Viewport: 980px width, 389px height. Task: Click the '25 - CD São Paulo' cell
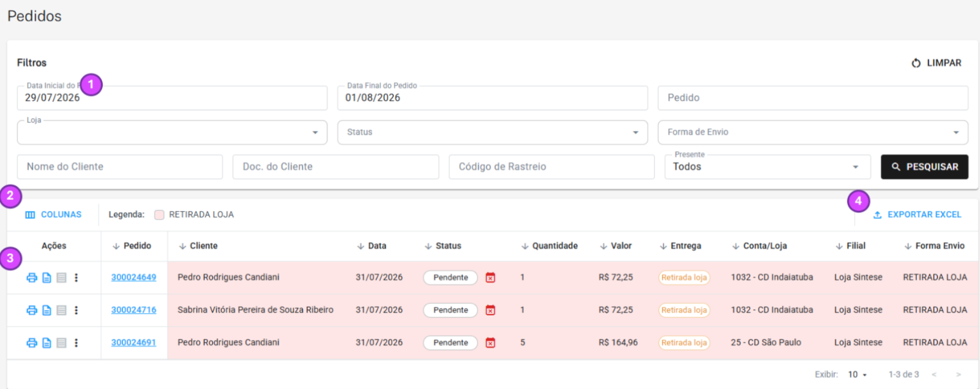tap(766, 343)
